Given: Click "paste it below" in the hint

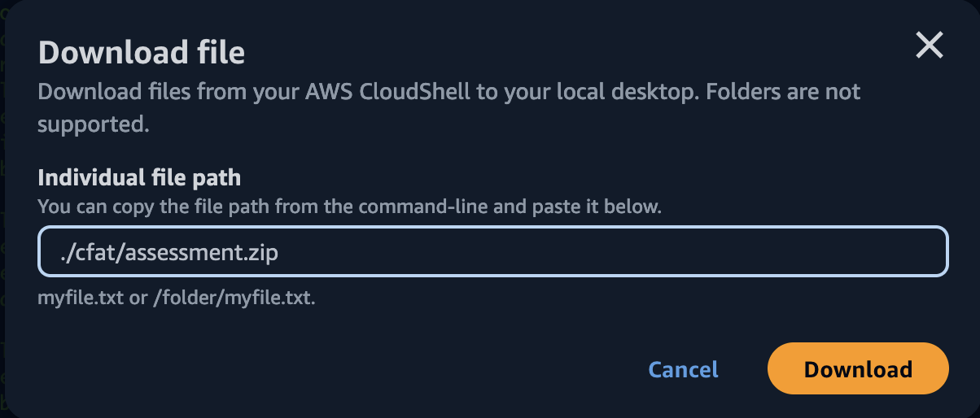Looking at the screenshot, I should (x=595, y=207).
